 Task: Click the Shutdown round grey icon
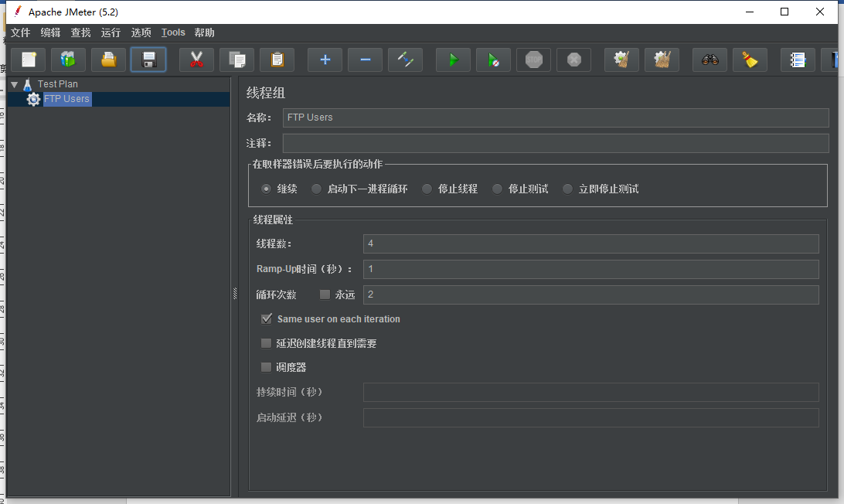point(573,60)
